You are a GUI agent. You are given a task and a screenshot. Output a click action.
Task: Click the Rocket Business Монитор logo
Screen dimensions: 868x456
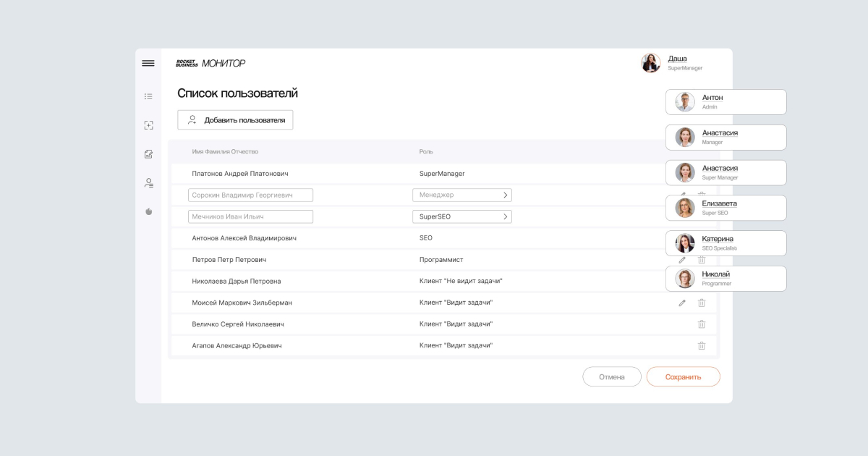click(210, 64)
